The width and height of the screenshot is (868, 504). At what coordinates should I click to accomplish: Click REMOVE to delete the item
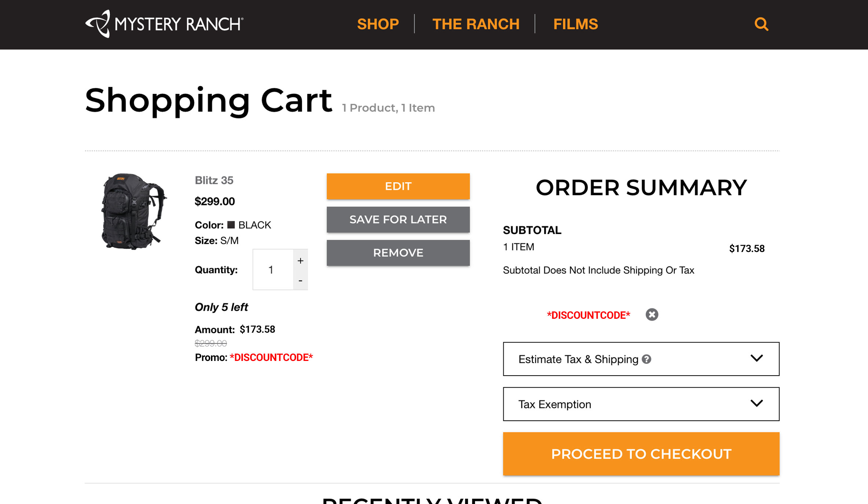pos(398,253)
